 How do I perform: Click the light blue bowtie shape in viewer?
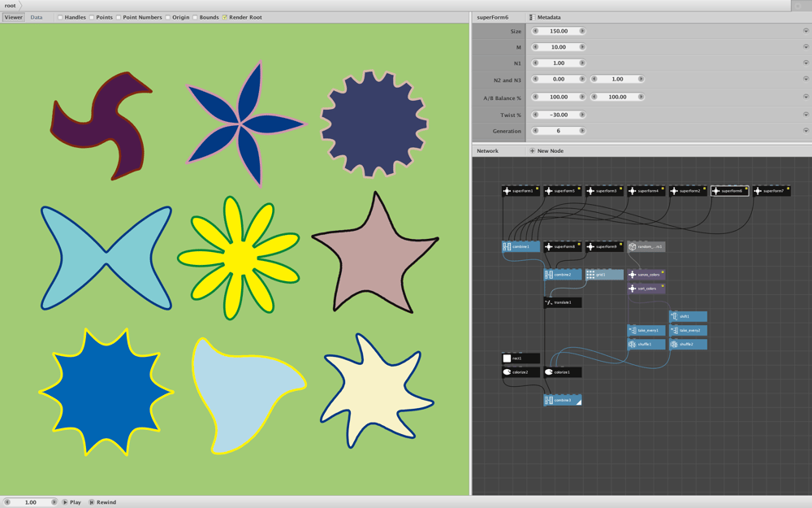(106, 258)
